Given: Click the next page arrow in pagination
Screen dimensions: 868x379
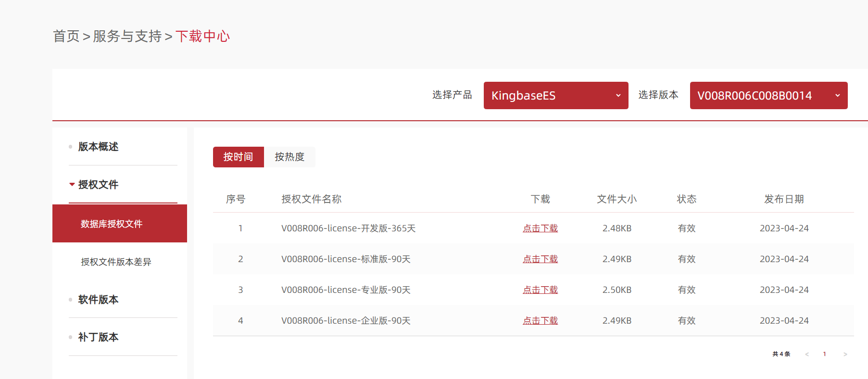Looking at the screenshot, I should (x=845, y=354).
